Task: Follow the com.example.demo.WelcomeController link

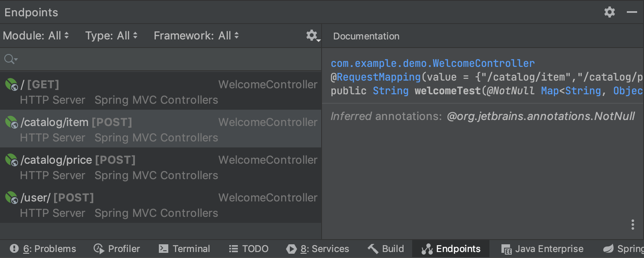Action: 433,63
